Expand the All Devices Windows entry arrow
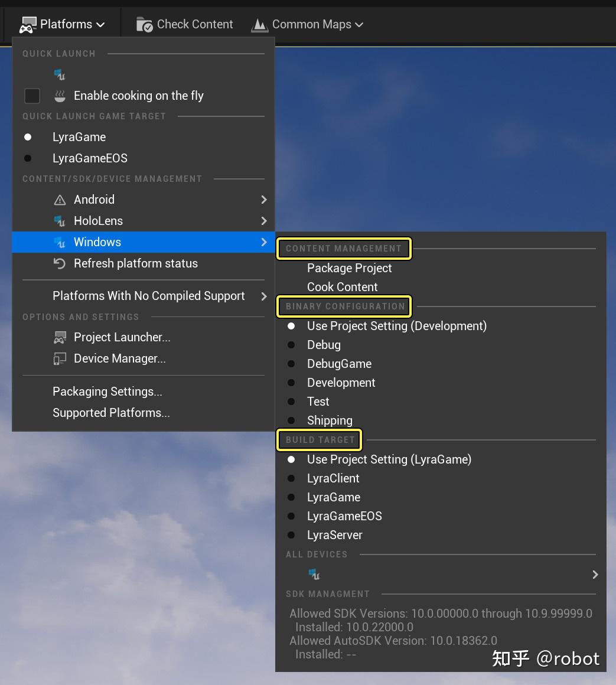Viewport: 616px width, 685px height. click(x=595, y=575)
